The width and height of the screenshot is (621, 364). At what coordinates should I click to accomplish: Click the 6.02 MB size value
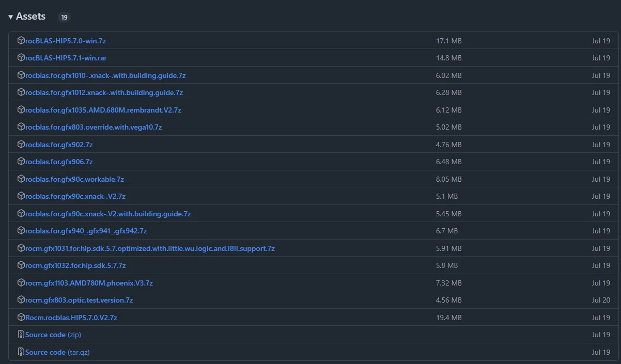click(449, 75)
